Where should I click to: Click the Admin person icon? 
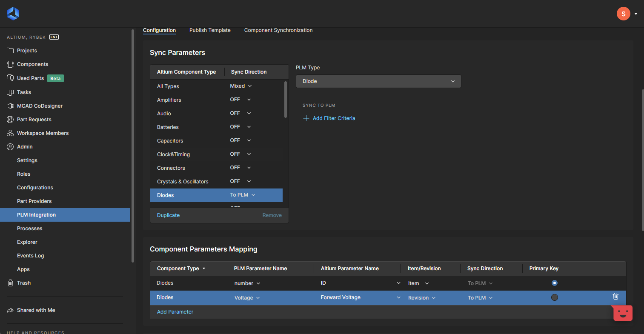click(10, 147)
